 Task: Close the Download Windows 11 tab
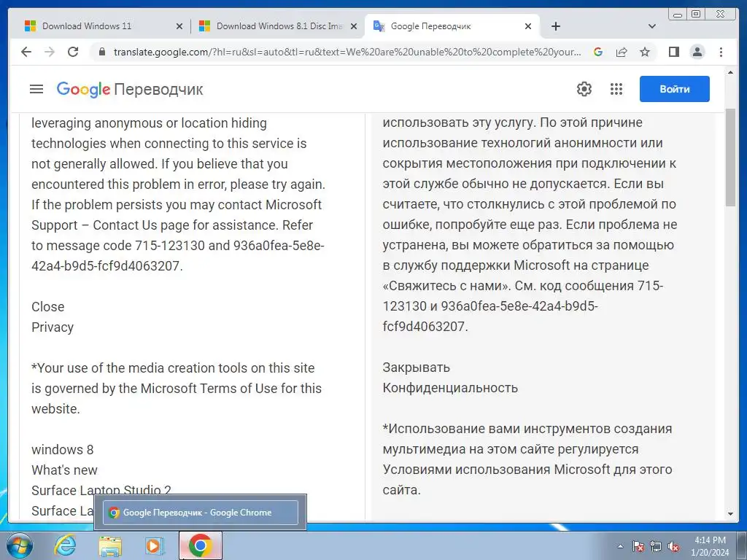[x=179, y=26]
